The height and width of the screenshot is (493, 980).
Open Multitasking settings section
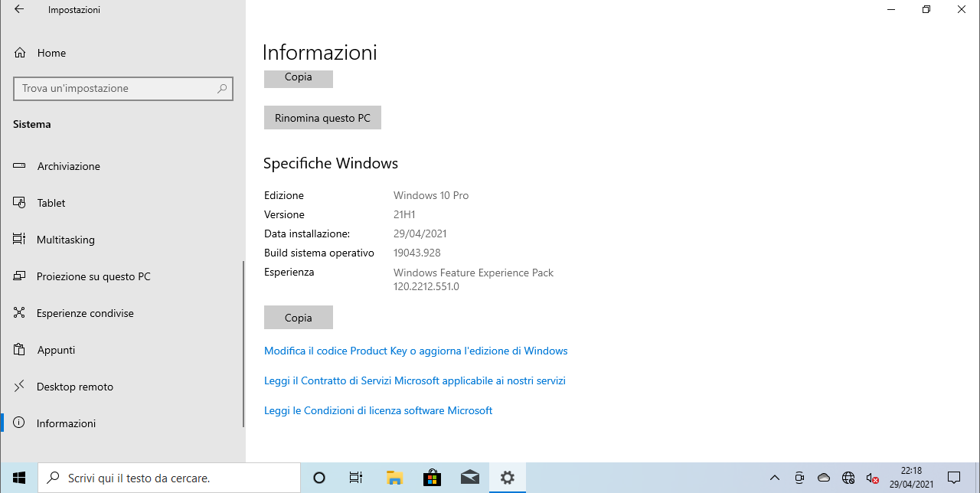(122, 240)
